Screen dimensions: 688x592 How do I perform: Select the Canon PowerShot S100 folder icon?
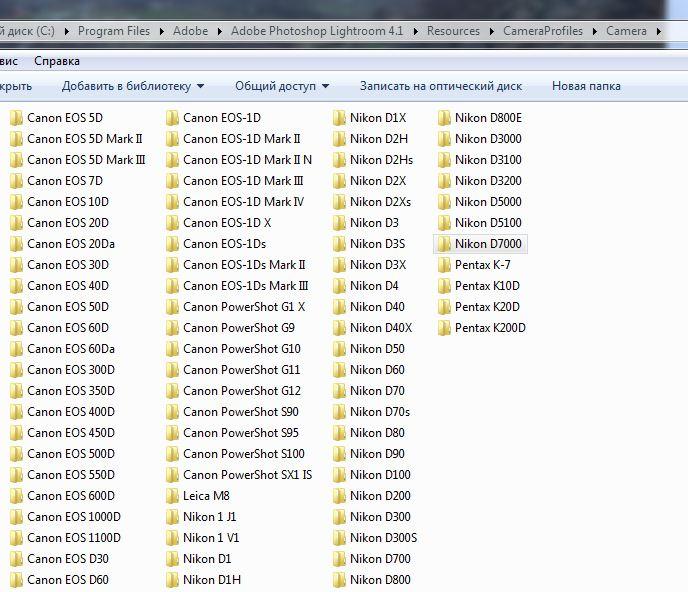point(172,454)
